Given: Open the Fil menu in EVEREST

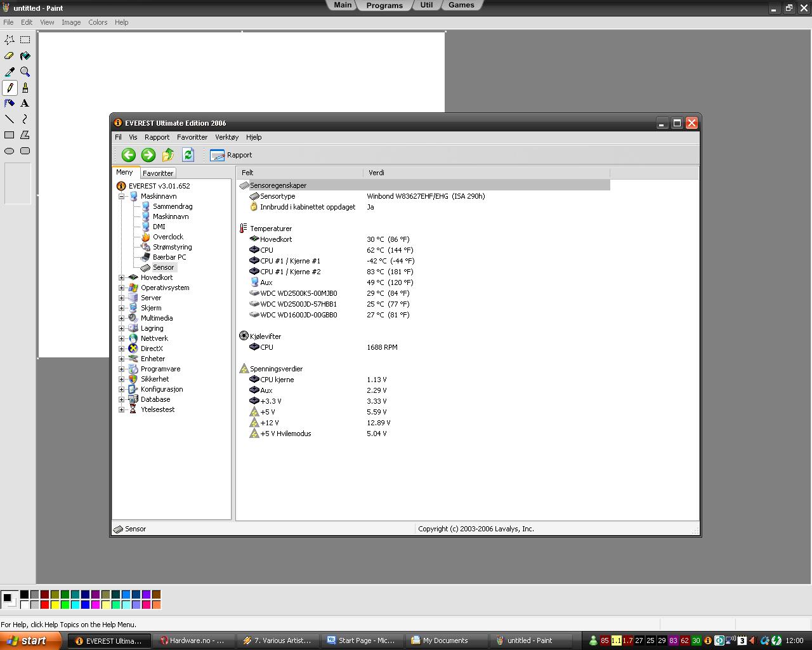Looking at the screenshot, I should (x=118, y=137).
